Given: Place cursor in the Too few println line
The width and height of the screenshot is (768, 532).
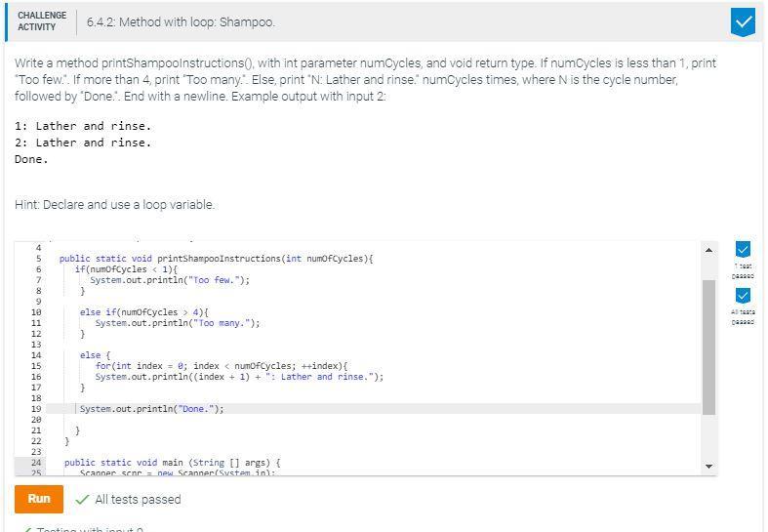Looking at the screenshot, I should tap(170, 280).
